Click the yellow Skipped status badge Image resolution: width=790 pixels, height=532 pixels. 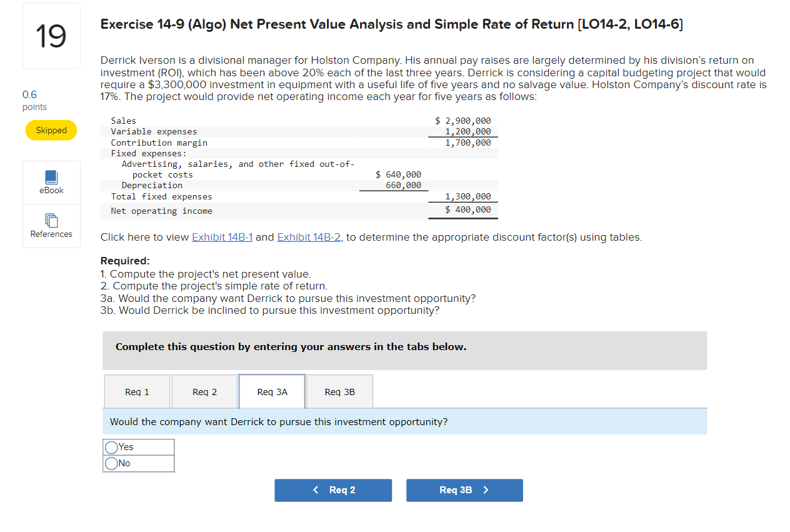[x=51, y=130]
